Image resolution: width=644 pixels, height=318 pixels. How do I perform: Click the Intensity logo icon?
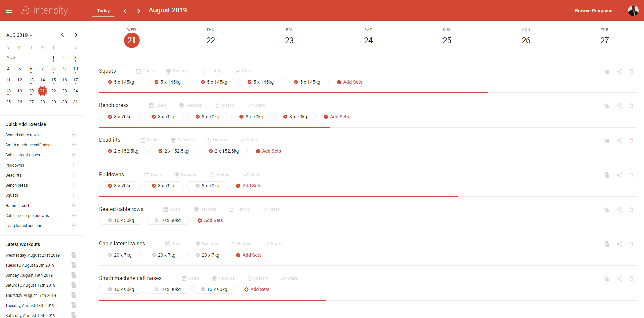[x=25, y=11]
